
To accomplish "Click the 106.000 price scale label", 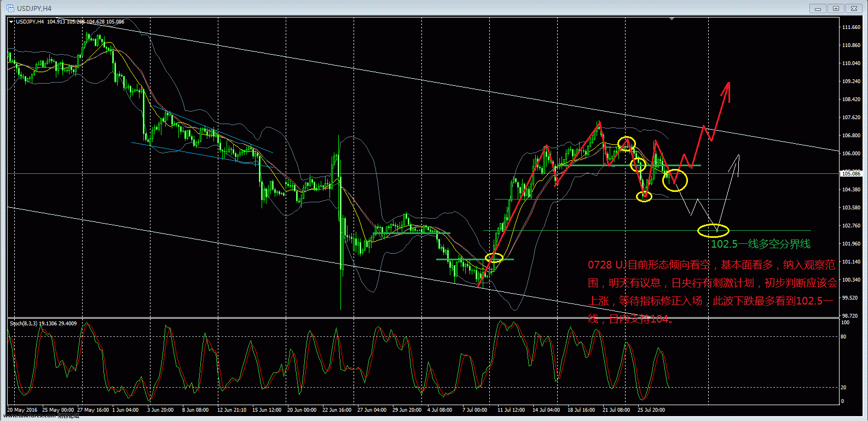I will click(x=851, y=154).
